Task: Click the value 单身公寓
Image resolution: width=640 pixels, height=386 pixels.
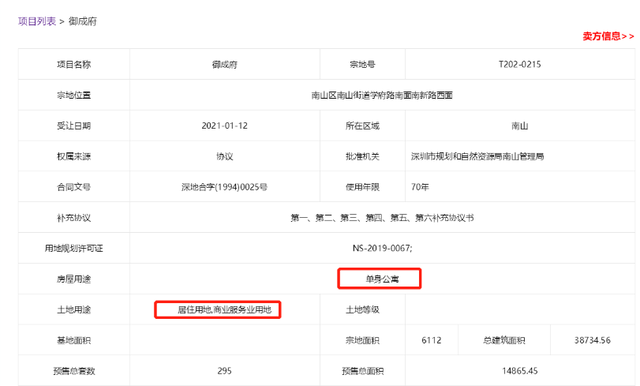Action: pos(382,279)
